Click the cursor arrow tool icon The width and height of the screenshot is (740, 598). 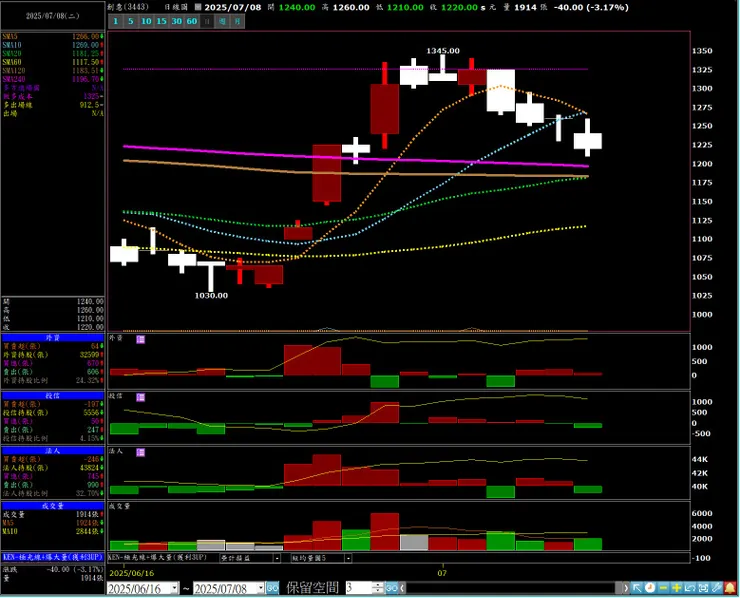pyautogui.click(x=637, y=588)
